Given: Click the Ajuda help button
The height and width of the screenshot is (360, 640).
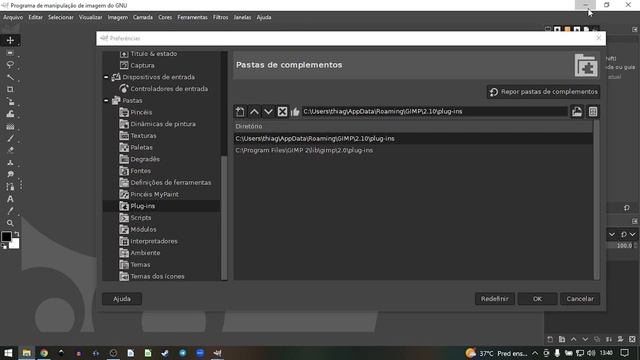Looking at the screenshot, I should coord(122,299).
